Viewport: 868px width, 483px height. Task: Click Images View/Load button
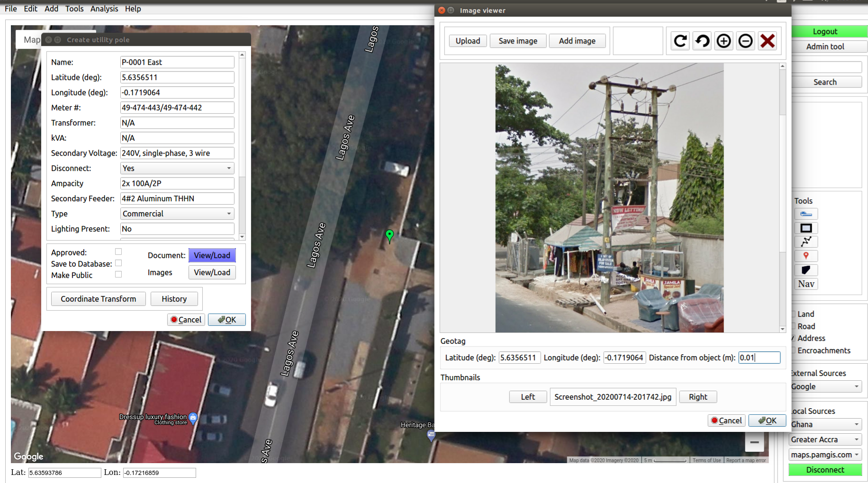coord(212,272)
